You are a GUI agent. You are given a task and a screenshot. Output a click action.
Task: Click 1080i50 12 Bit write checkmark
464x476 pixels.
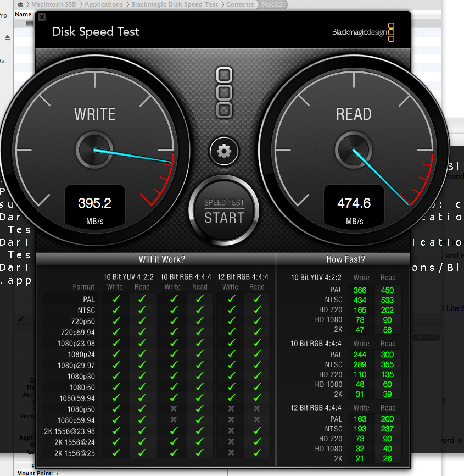click(x=231, y=387)
